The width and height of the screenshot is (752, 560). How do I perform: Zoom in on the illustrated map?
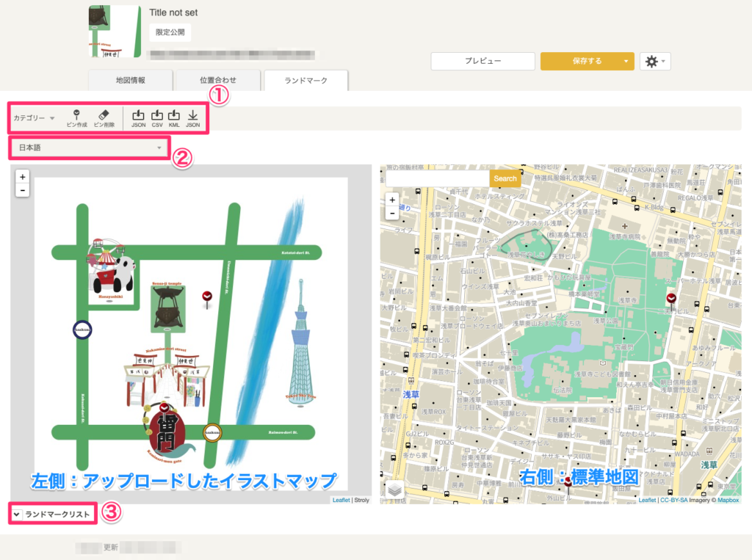pos(23,177)
